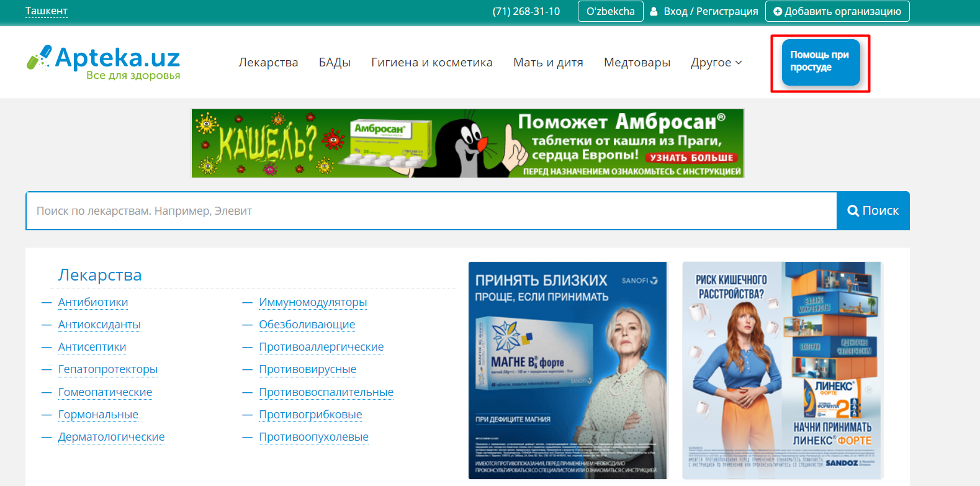
Task: Open the Дерматологические category
Action: point(112,437)
